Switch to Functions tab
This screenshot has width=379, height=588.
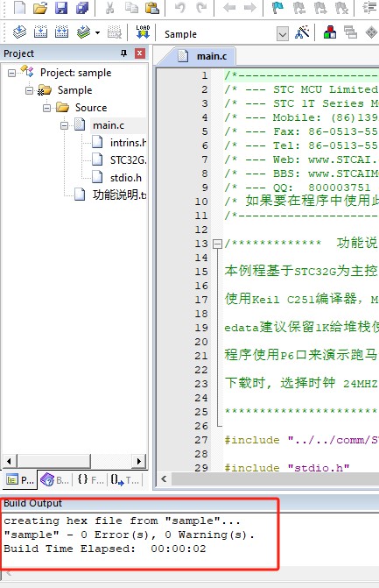tap(90, 479)
